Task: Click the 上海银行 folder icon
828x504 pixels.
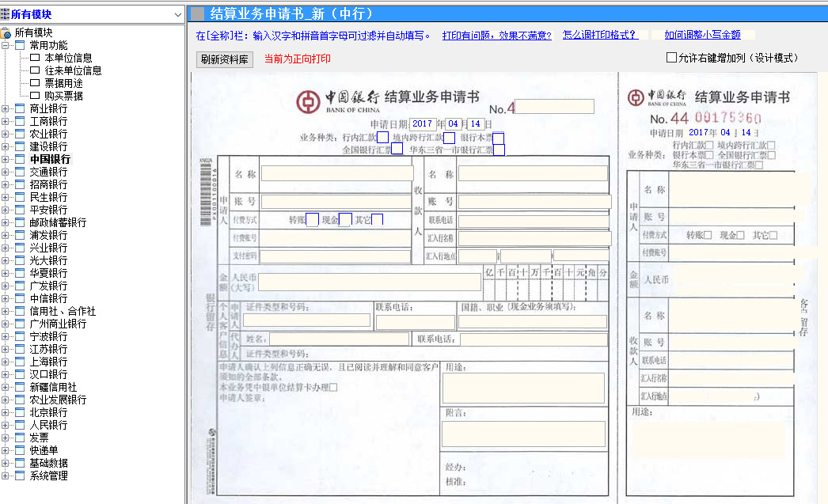Action: pyautogui.click(x=20, y=362)
